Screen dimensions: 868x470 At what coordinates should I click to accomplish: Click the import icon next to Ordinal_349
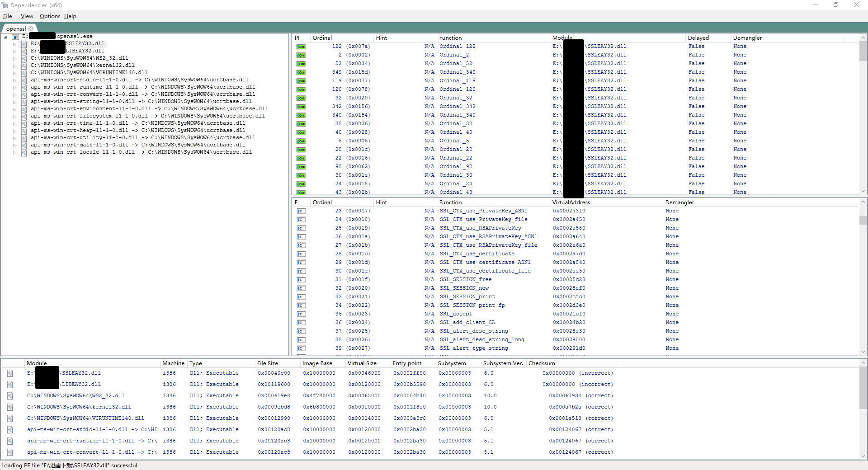pyautogui.click(x=301, y=72)
